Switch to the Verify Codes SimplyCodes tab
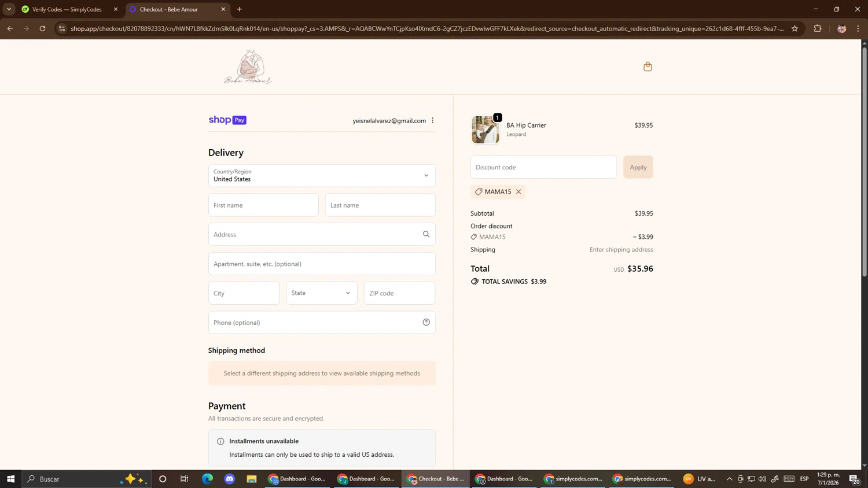The image size is (868, 488). point(69,9)
